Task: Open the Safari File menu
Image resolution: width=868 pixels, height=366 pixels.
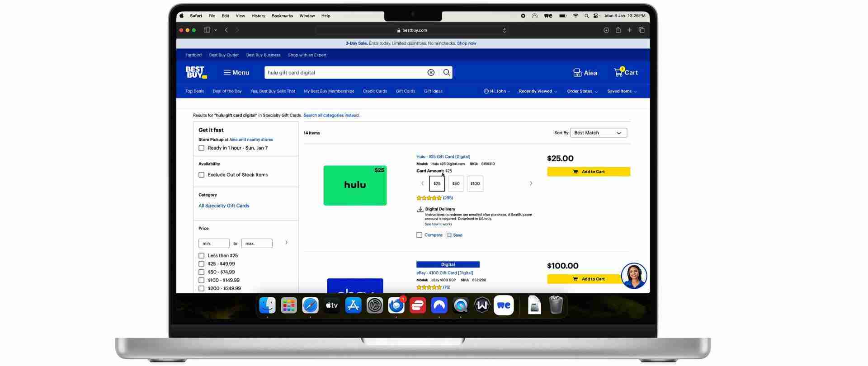Action: pos(212,16)
